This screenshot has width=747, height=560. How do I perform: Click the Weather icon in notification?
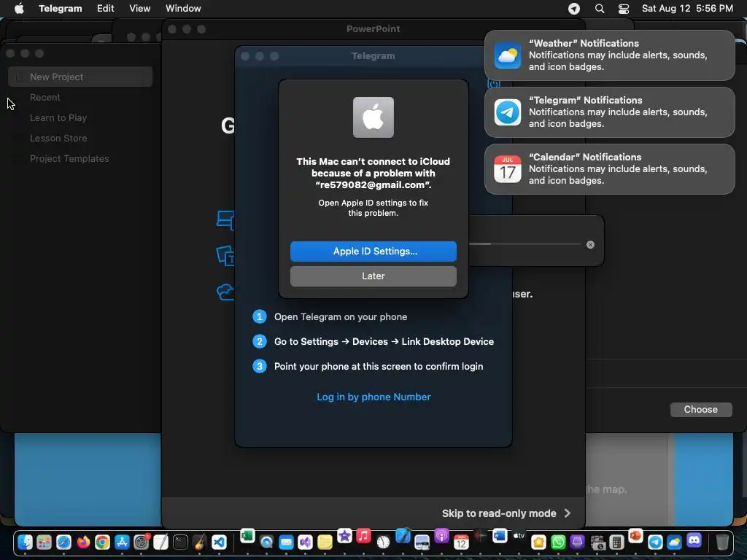[508, 55]
